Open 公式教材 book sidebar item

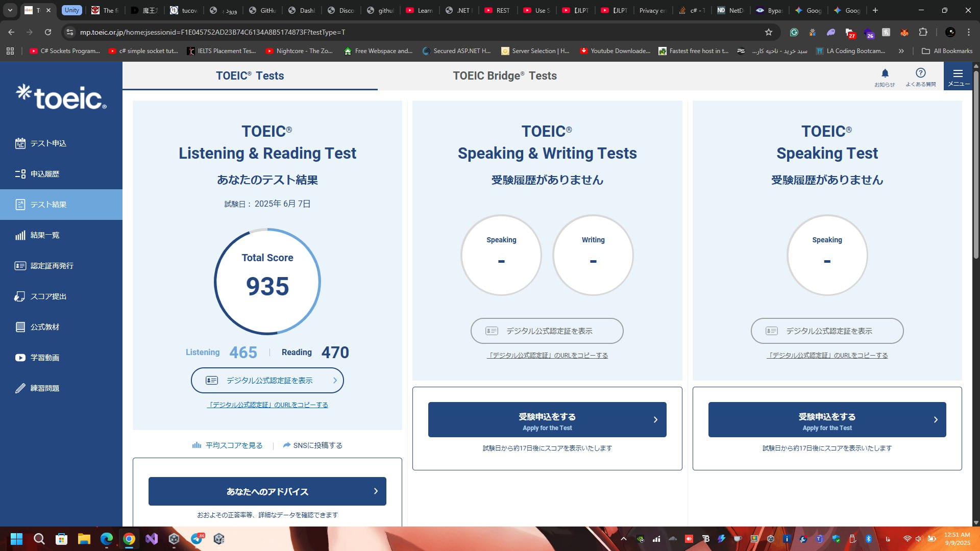(x=44, y=327)
